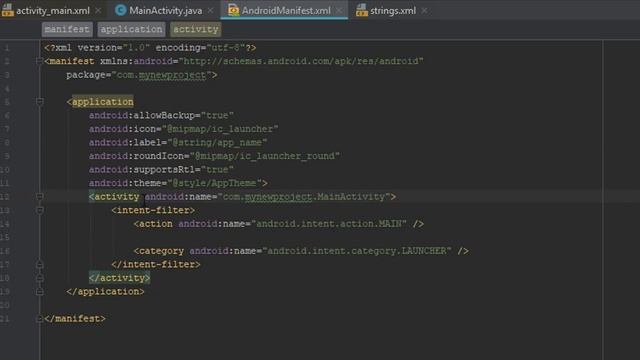This screenshot has height=360, width=640.
Task: Click fold marker at closing application tag
Action: click(x=40, y=291)
